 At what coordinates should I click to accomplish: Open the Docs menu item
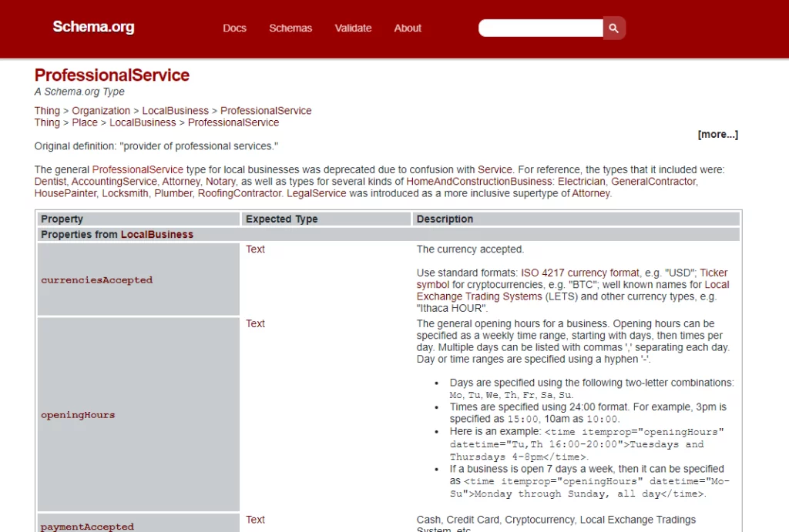[x=234, y=28]
